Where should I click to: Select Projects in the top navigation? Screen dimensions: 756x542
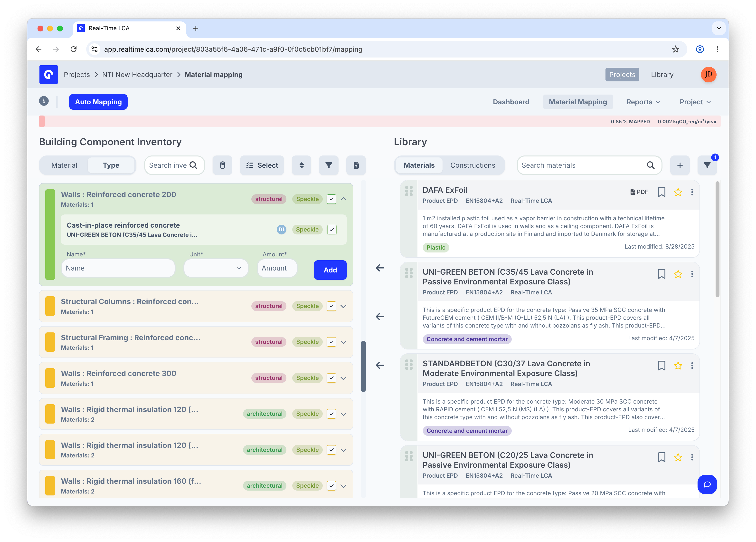[622, 74]
